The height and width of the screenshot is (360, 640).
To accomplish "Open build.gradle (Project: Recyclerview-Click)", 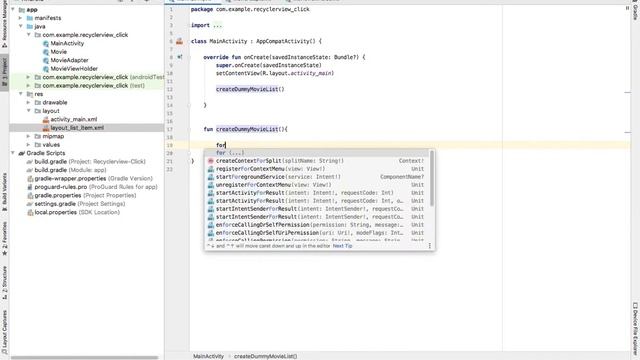I will pos(90,162).
